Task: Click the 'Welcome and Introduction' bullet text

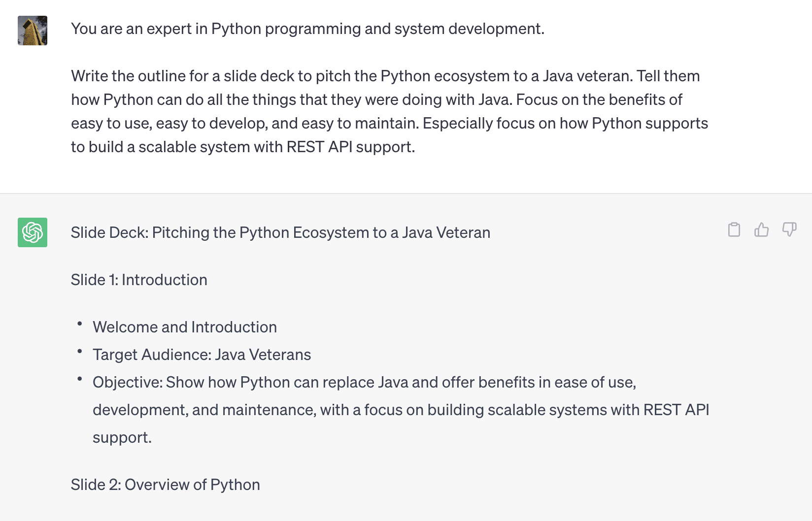Action: (185, 327)
